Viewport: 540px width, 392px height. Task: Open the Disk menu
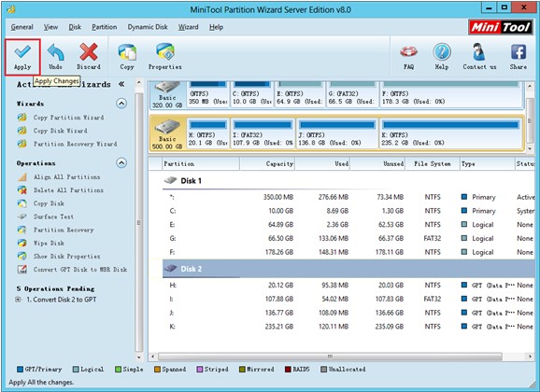pos(75,27)
